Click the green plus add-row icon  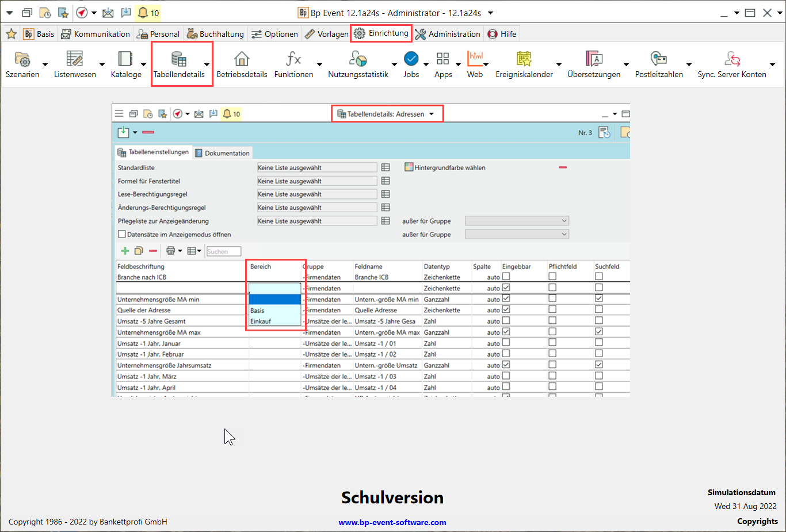coord(125,251)
